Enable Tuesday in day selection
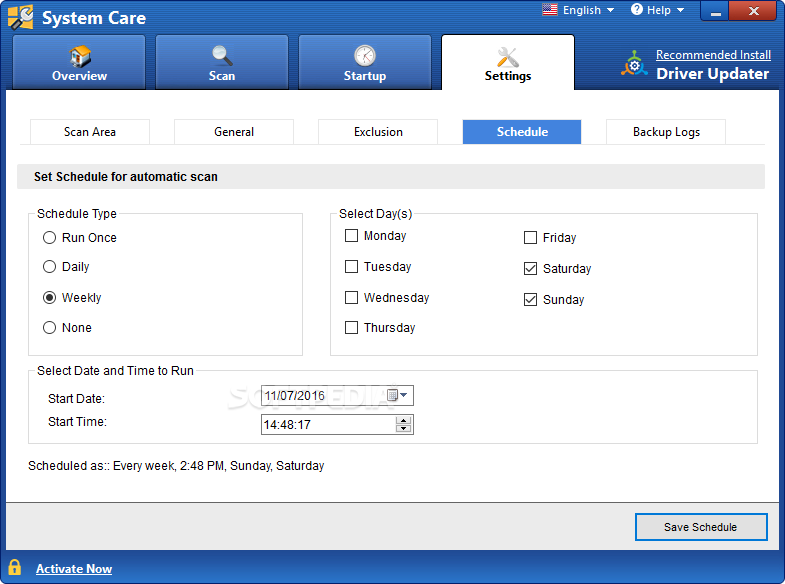The height and width of the screenshot is (584, 785). point(351,267)
